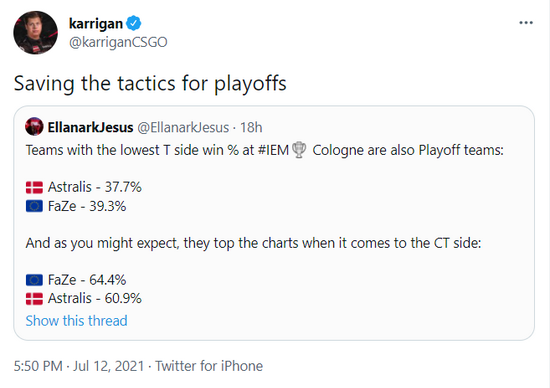This screenshot has width=550, height=388.
Task: Open the quoted tweet about CT side stats
Action: 274,223
